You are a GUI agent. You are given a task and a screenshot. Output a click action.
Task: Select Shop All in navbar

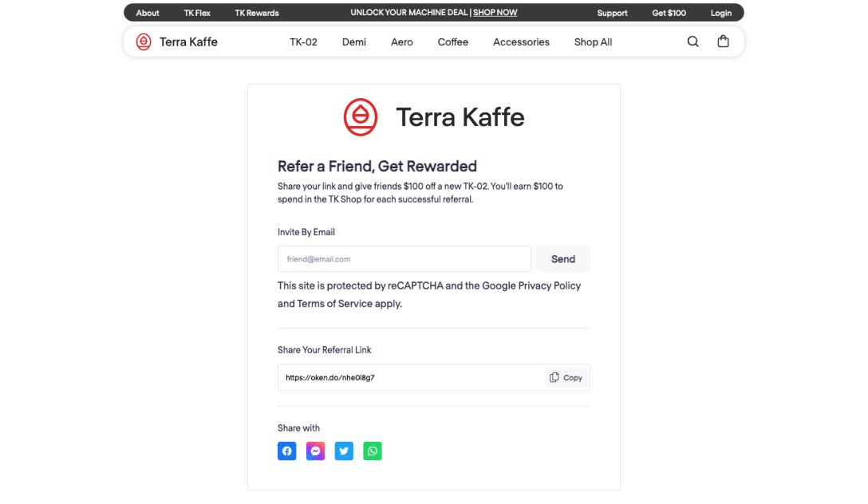coord(593,42)
